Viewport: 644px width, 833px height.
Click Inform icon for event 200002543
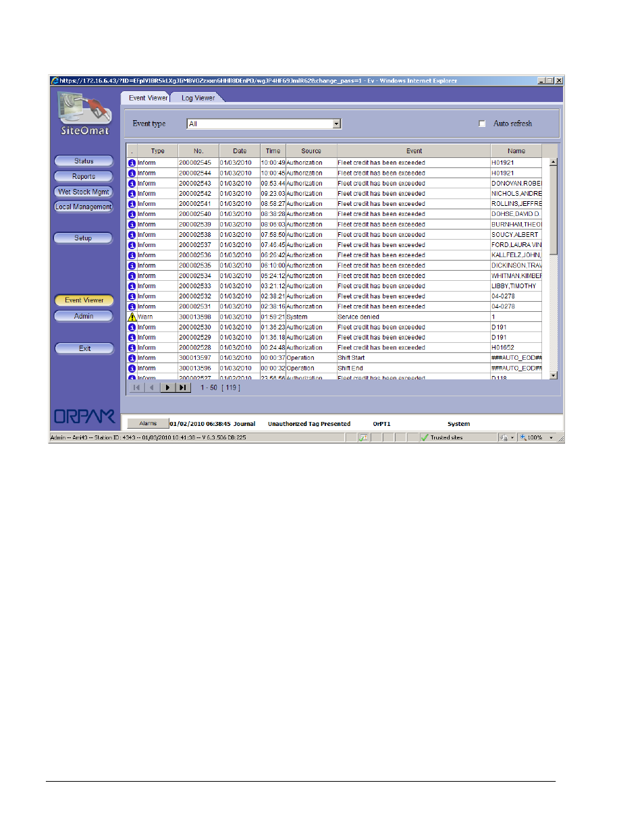point(132,184)
